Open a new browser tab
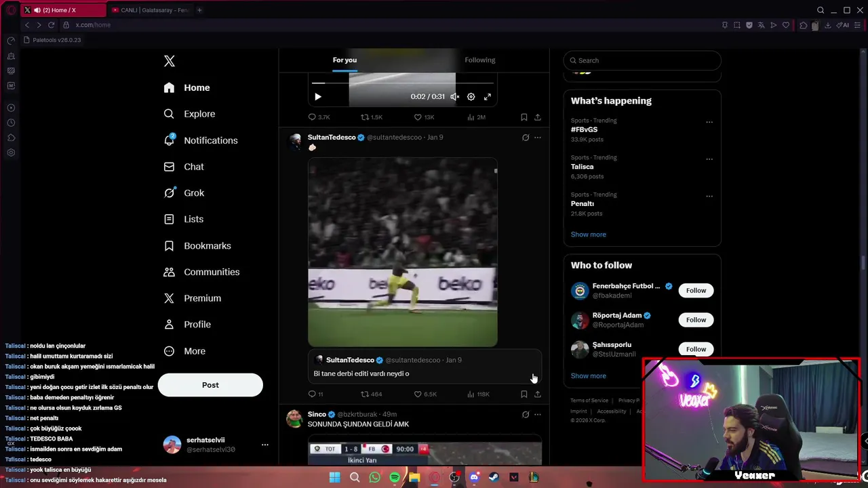 pos(199,10)
